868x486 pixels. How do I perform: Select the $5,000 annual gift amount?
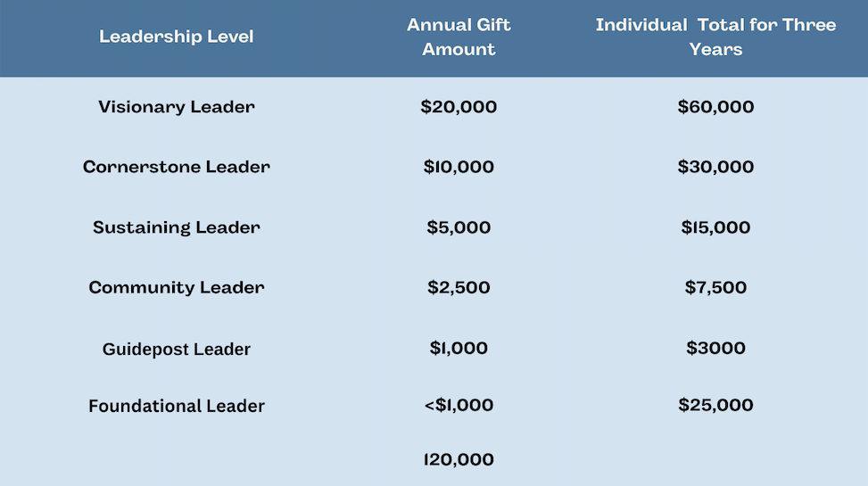459,227
